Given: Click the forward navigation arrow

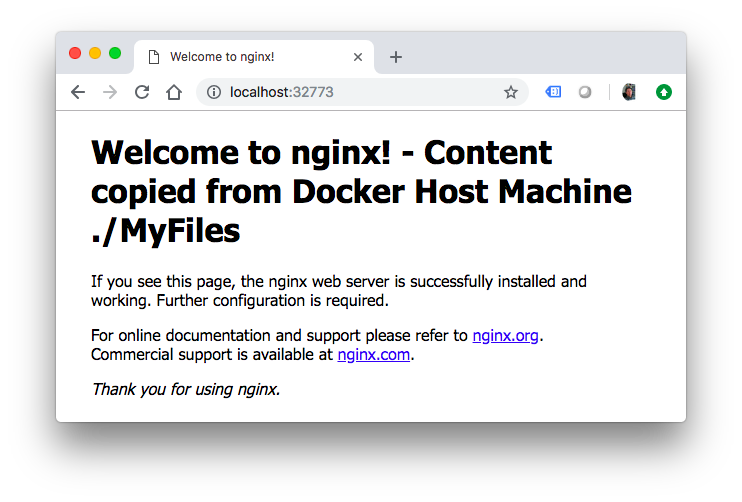Looking at the screenshot, I should pyautogui.click(x=110, y=92).
